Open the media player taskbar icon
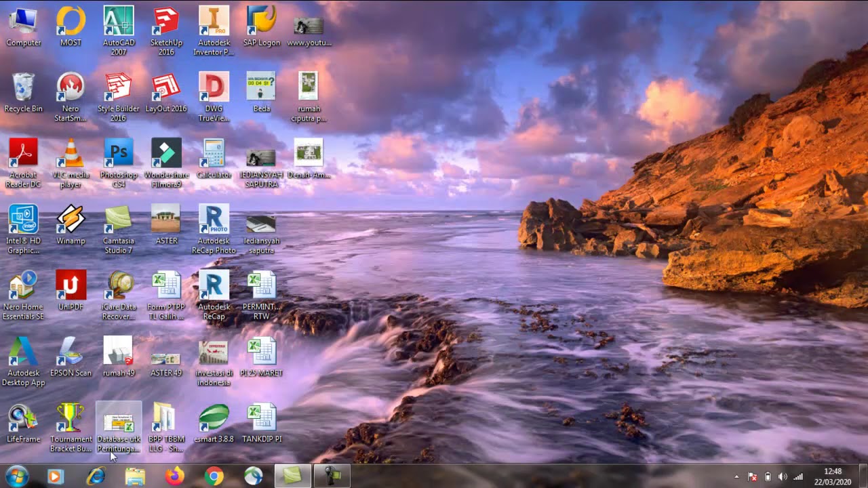The width and height of the screenshot is (868, 488). pyautogui.click(x=54, y=476)
